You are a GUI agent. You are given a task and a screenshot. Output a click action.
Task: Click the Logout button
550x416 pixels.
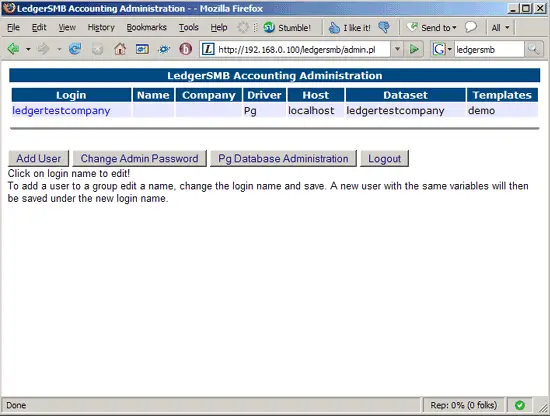(x=384, y=159)
